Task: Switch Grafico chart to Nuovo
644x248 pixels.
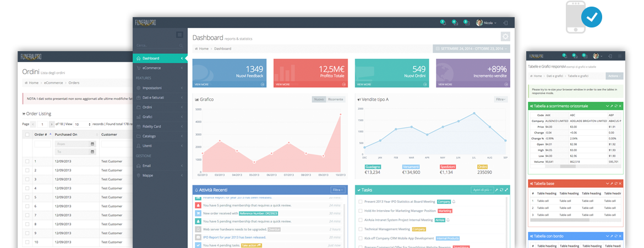Action: click(319, 100)
